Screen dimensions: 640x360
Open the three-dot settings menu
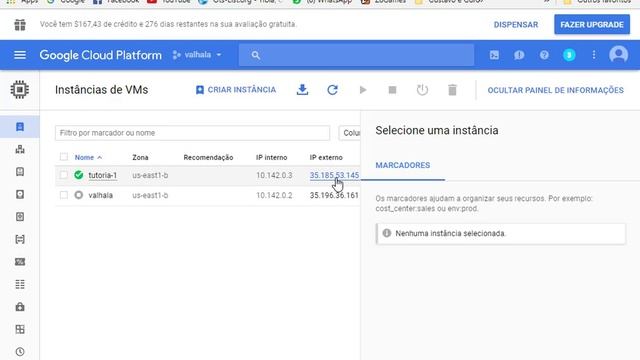pos(593,55)
